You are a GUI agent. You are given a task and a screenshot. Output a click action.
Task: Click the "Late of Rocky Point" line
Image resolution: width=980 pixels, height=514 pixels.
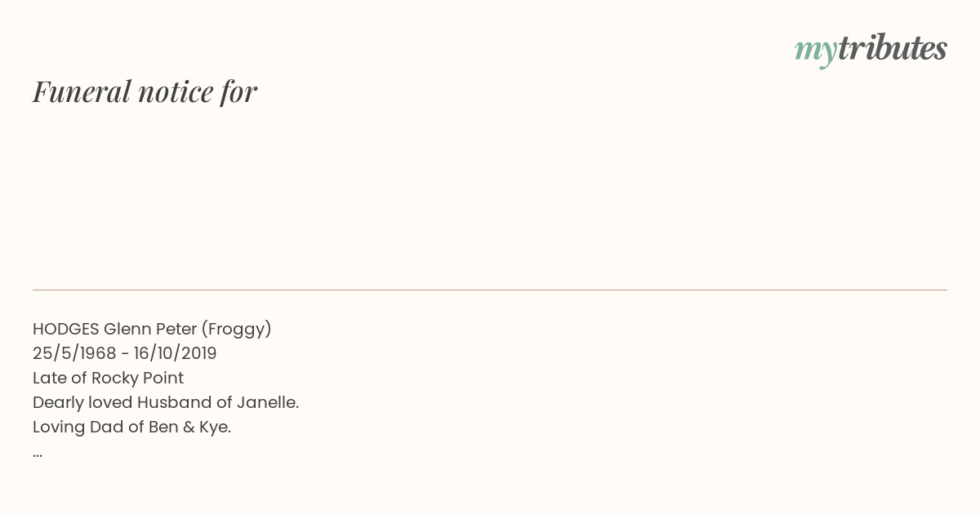[108, 378]
